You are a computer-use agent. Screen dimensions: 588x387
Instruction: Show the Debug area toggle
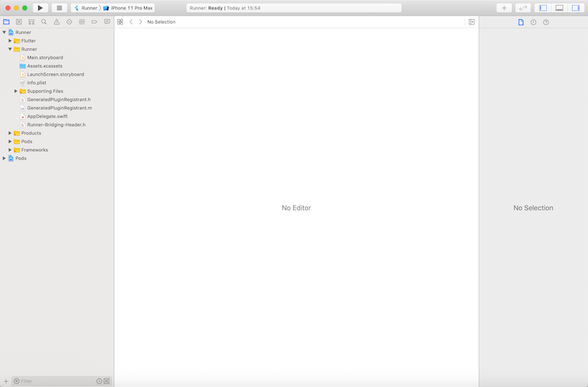pos(559,8)
